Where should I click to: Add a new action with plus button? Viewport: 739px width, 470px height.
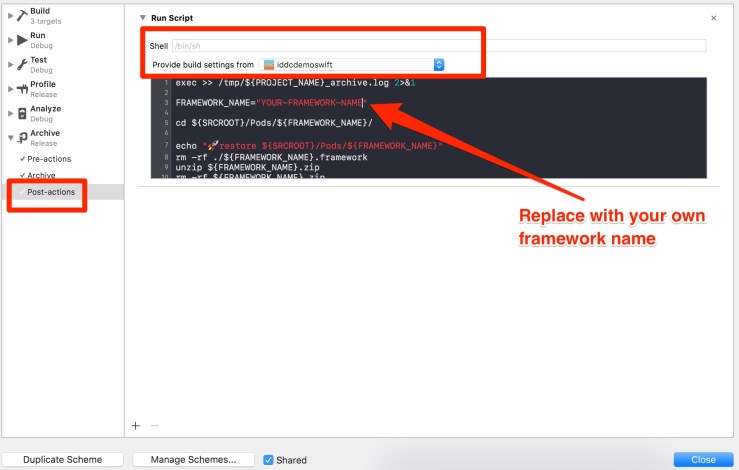[x=136, y=425]
